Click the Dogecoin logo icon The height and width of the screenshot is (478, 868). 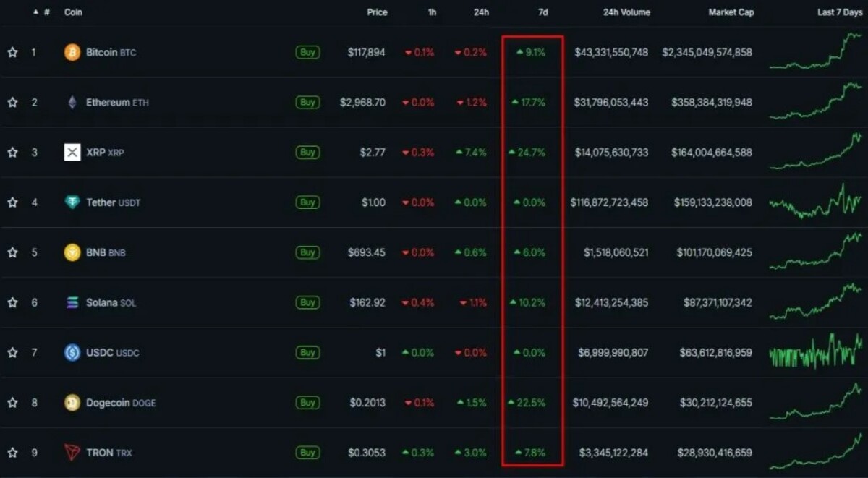coord(72,403)
